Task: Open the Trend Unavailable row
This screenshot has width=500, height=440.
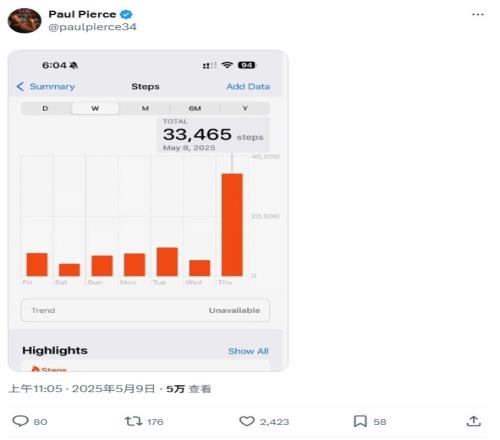Action: coord(145,310)
